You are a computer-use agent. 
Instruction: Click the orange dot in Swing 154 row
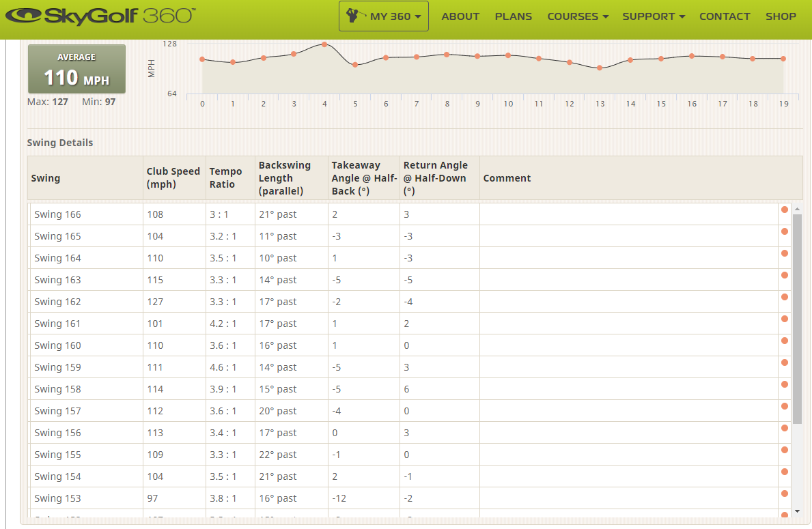785,472
